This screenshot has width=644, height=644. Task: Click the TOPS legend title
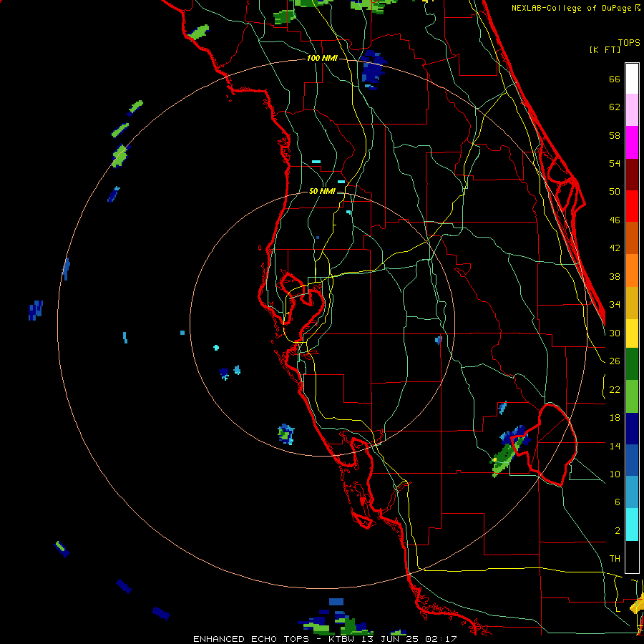pos(629,42)
